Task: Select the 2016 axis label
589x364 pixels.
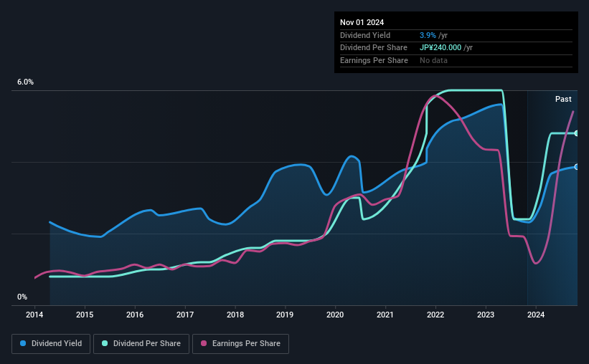Action: pos(135,315)
